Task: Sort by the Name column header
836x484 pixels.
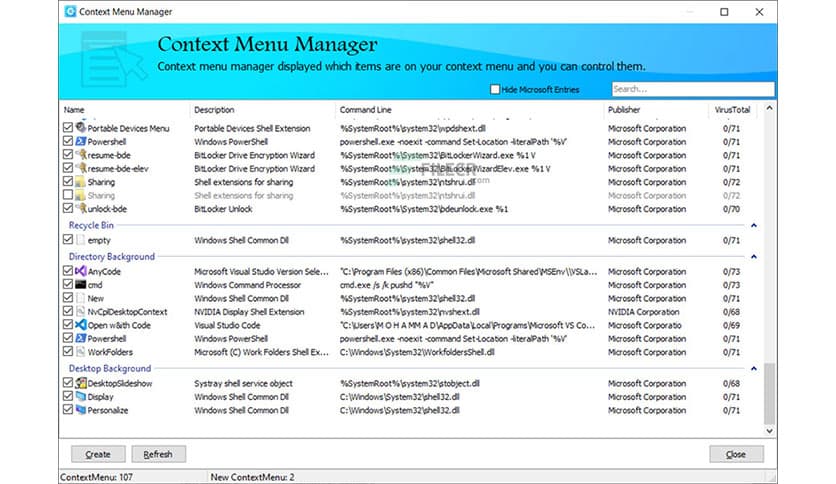Action: 125,110
